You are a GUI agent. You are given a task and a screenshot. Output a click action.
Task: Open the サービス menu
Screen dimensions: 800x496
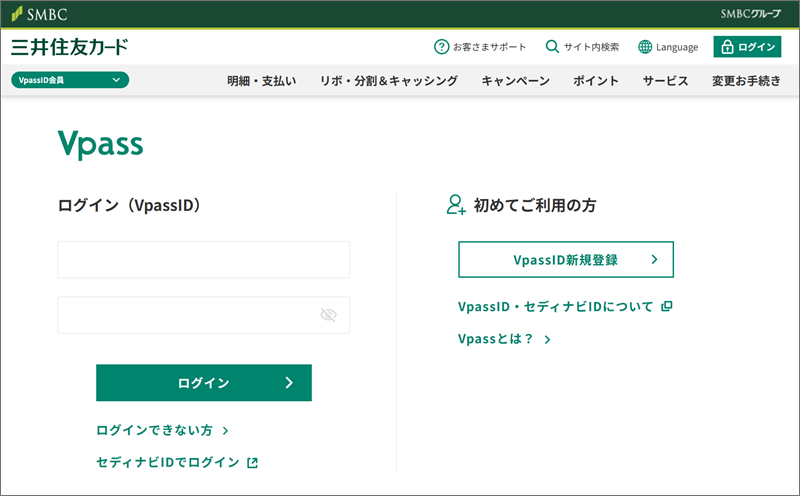(x=665, y=81)
